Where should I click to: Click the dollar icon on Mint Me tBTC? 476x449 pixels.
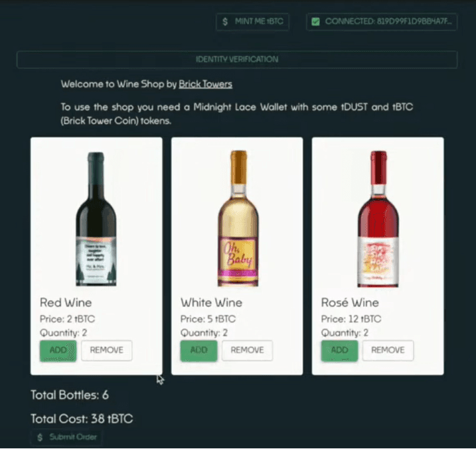226,22
